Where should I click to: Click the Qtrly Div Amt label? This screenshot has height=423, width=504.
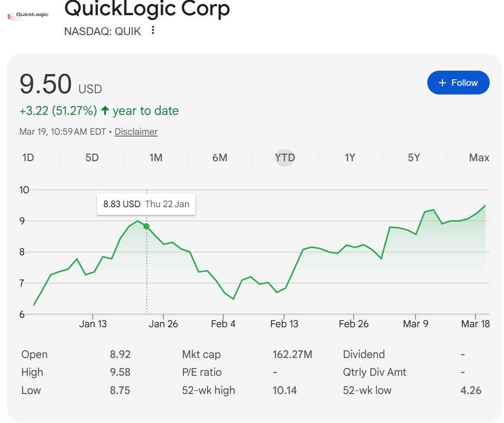(374, 372)
